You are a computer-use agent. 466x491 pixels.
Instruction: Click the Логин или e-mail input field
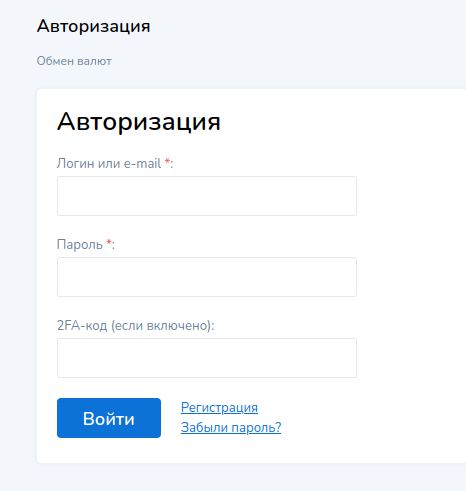tap(207, 196)
